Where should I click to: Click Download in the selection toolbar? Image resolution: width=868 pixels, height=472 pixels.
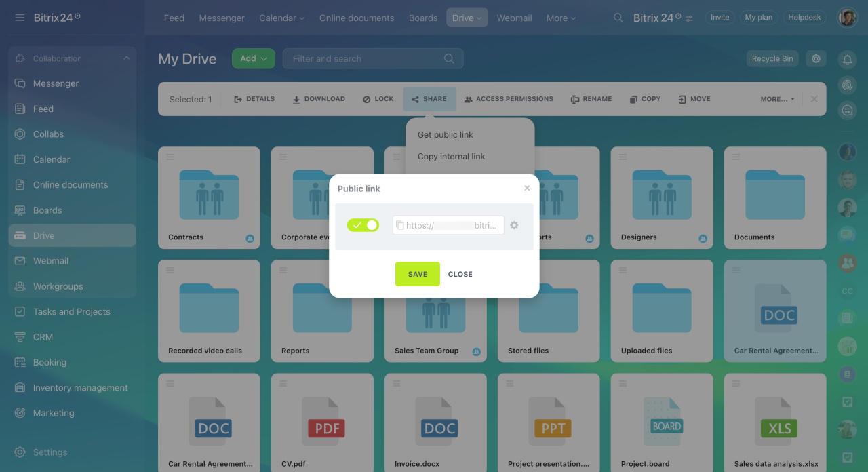(x=319, y=99)
